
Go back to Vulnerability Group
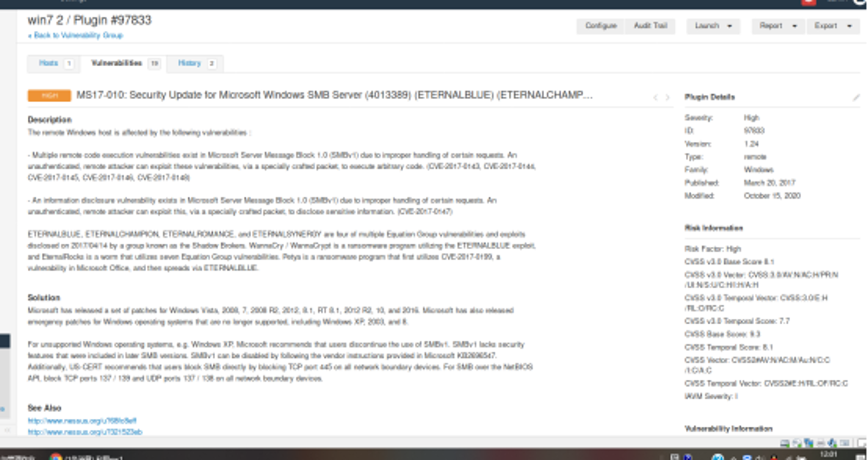click(76, 36)
